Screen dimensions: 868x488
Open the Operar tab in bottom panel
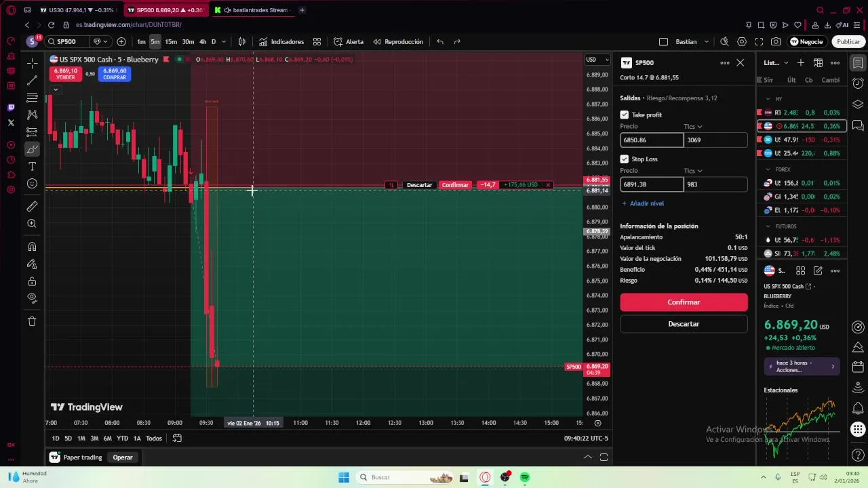[123, 457]
